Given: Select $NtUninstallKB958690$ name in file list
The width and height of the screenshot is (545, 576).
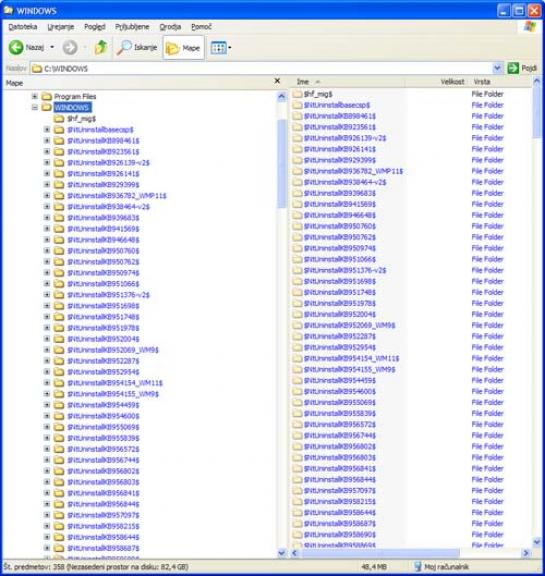Looking at the screenshot, I should [x=340, y=535].
